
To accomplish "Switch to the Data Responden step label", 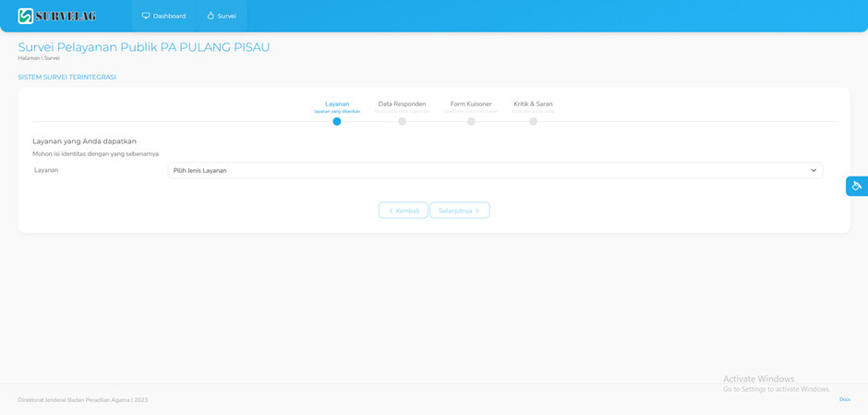I will (x=402, y=104).
